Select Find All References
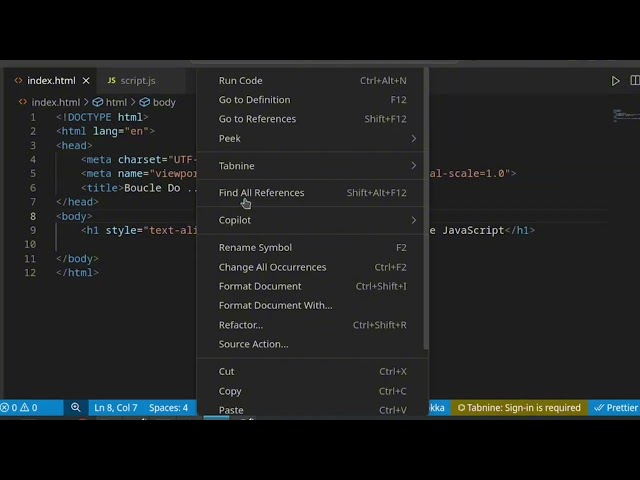Screen dimensions: 640x480 point(312,193)
